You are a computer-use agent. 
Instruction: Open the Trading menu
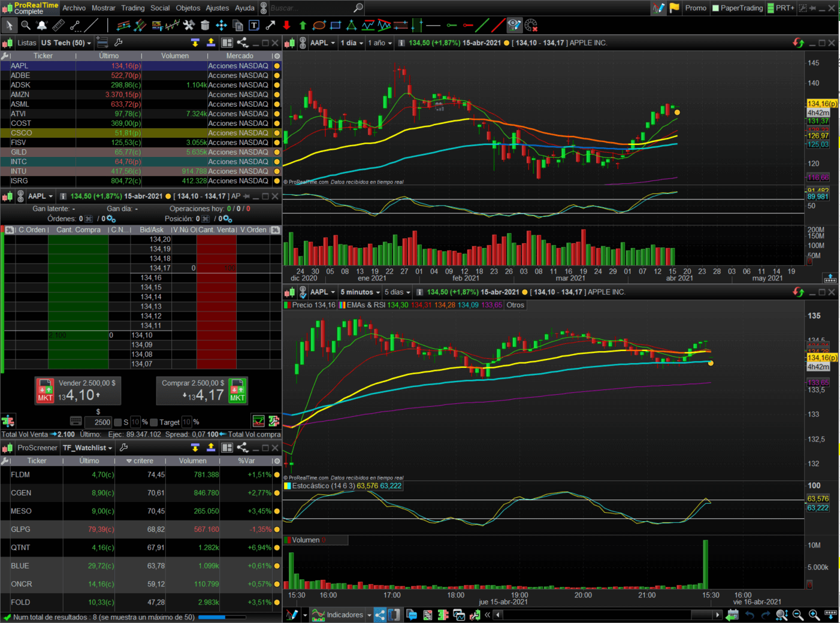point(133,8)
